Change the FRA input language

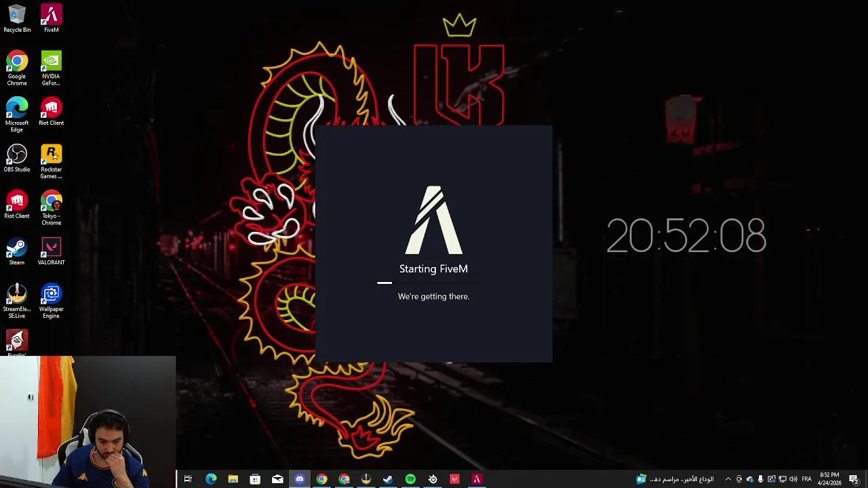pos(806,479)
